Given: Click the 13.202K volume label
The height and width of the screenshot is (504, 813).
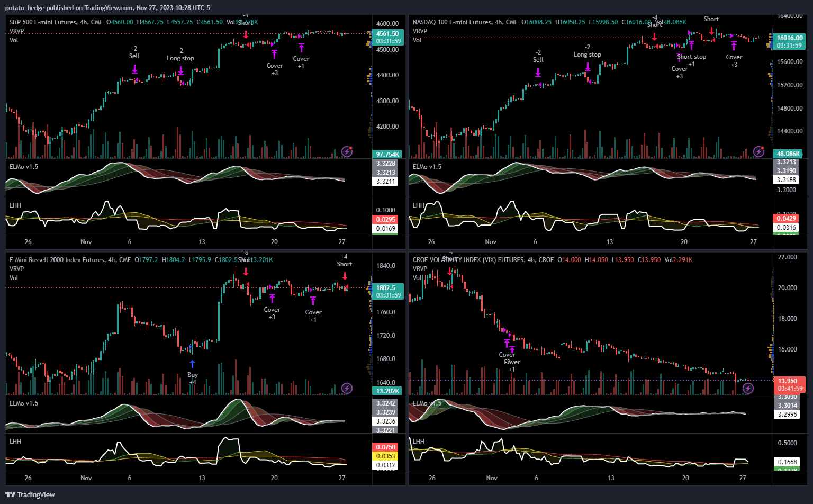Looking at the screenshot, I should [388, 391].
